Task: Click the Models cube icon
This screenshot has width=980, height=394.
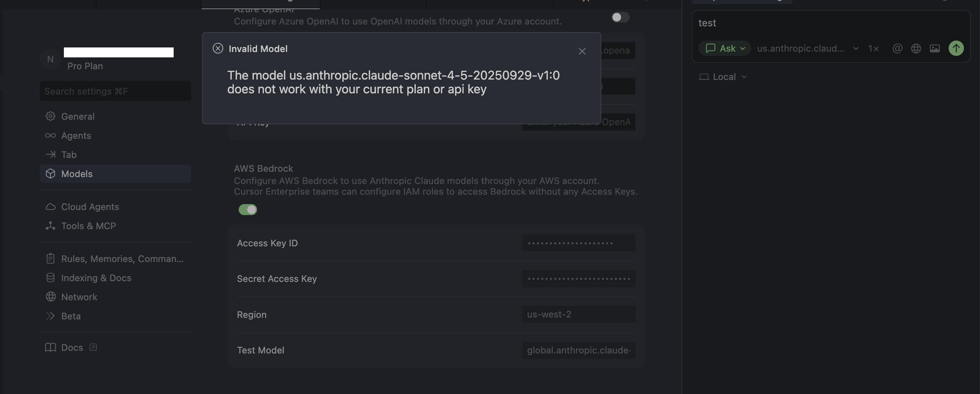Action: [x=50, y=173]
